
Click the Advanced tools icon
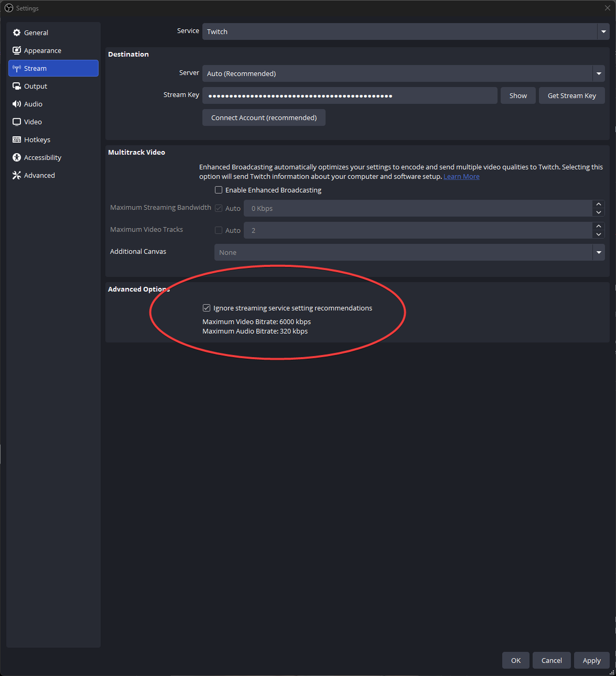coord(17,175)
